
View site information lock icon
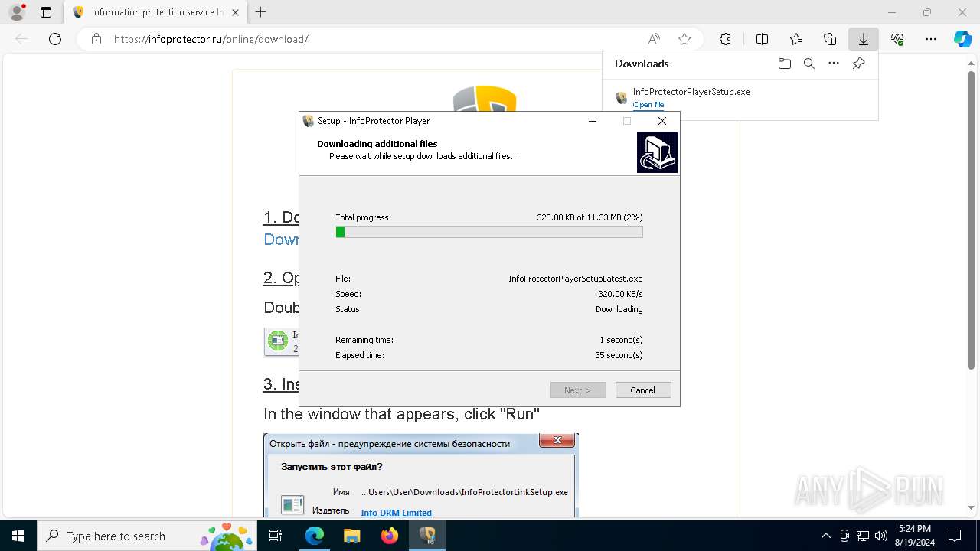(x=96, y=39)
